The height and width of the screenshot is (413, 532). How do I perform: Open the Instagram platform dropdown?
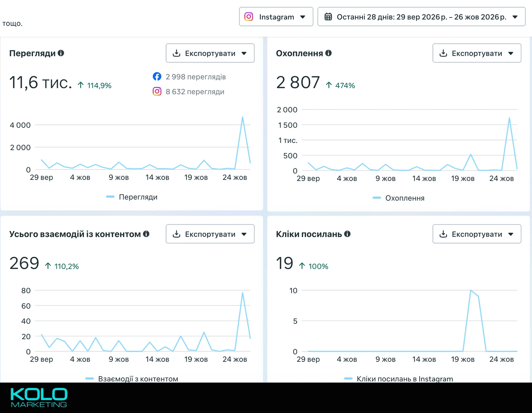[x=276, y=17]
